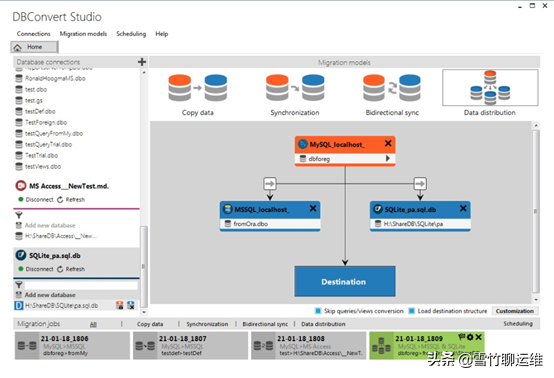Viewport: 554px width, 378px height.
Task: Select the Bidirectional sync model icon
Action: [392, 88]
